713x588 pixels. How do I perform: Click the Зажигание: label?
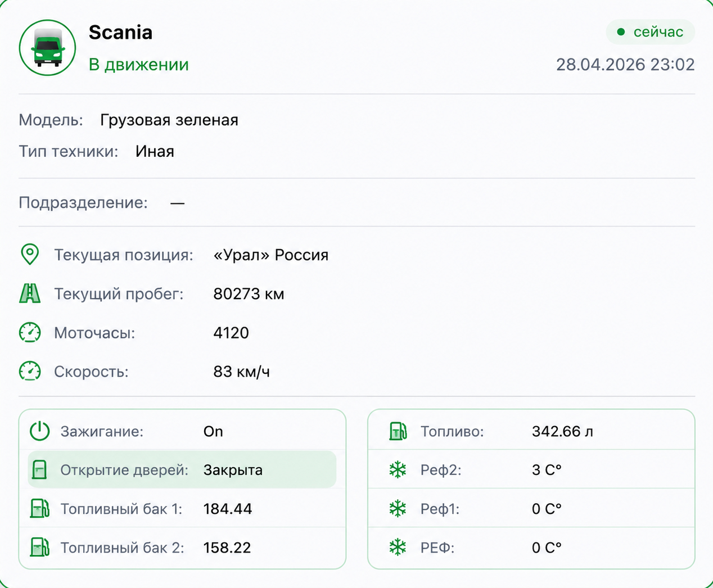pos(102,431)
